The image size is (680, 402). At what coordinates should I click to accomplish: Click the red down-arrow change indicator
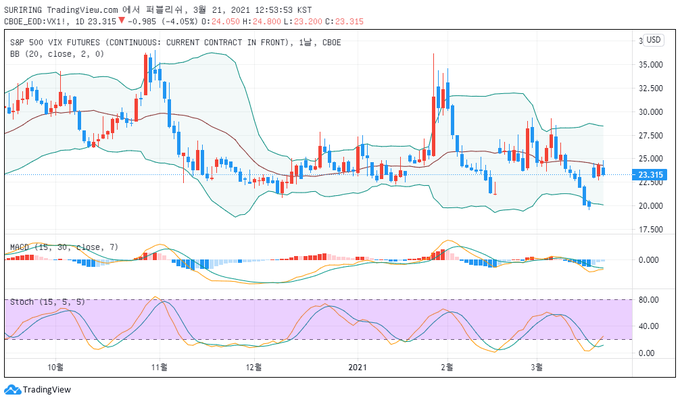coord(121,20)
